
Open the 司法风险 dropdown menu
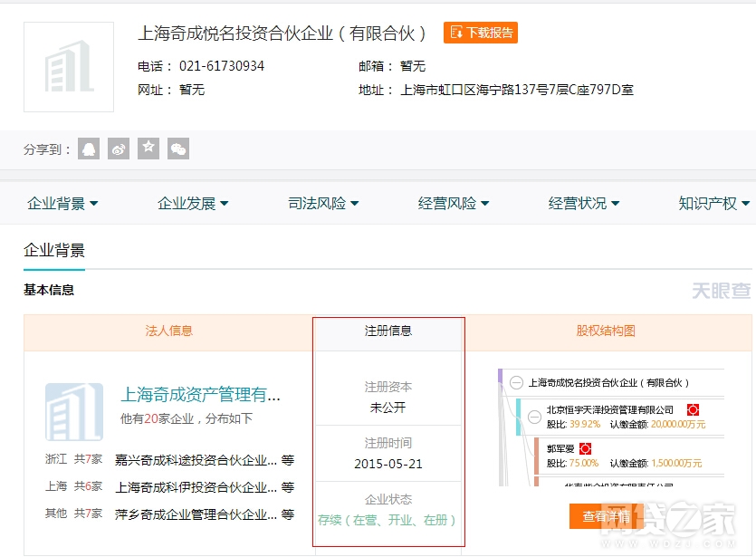click(x=323, y=204)
